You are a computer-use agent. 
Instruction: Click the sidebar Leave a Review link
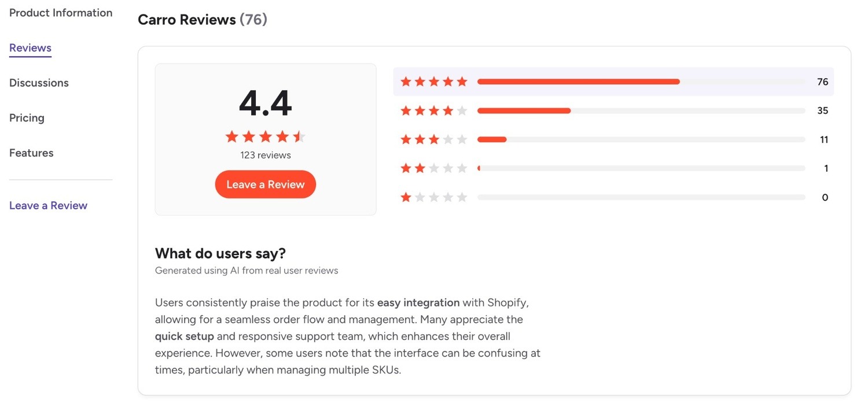coord(48,205)
